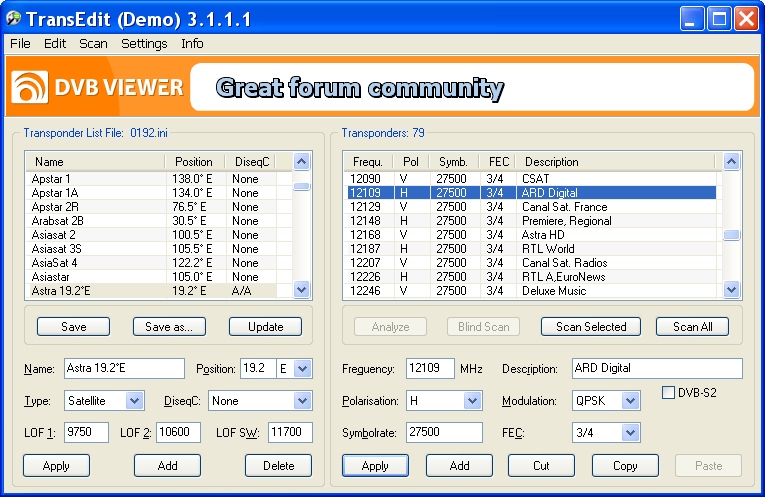The height and width of the screenshot is (497, 765).
Task: Click the Scan Selected button
Action: [591, 327]
